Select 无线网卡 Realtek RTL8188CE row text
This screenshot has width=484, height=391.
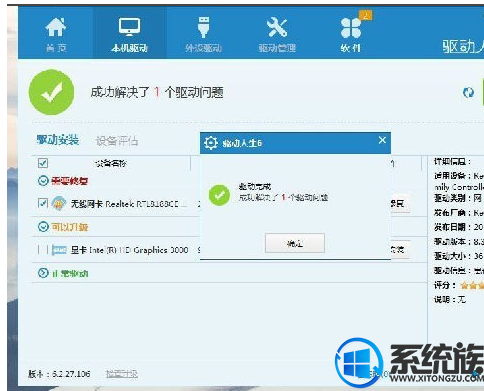(128, 204)
